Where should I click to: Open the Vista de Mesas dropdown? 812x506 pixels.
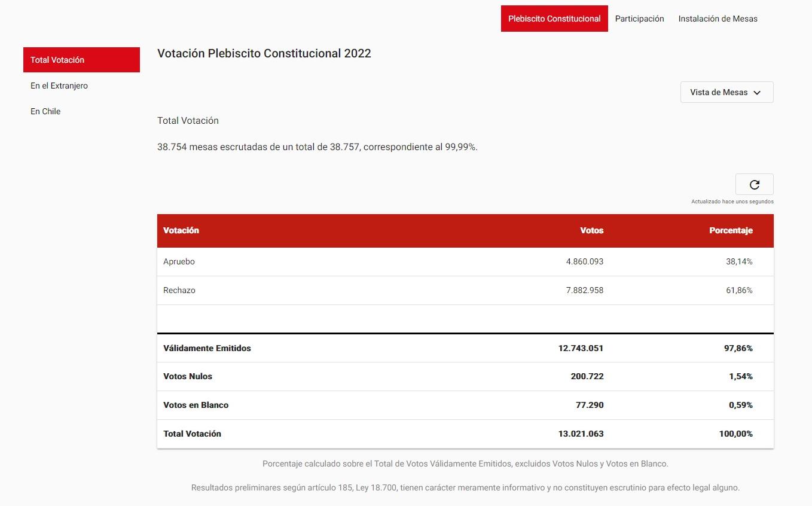click(x=726, y=92)
